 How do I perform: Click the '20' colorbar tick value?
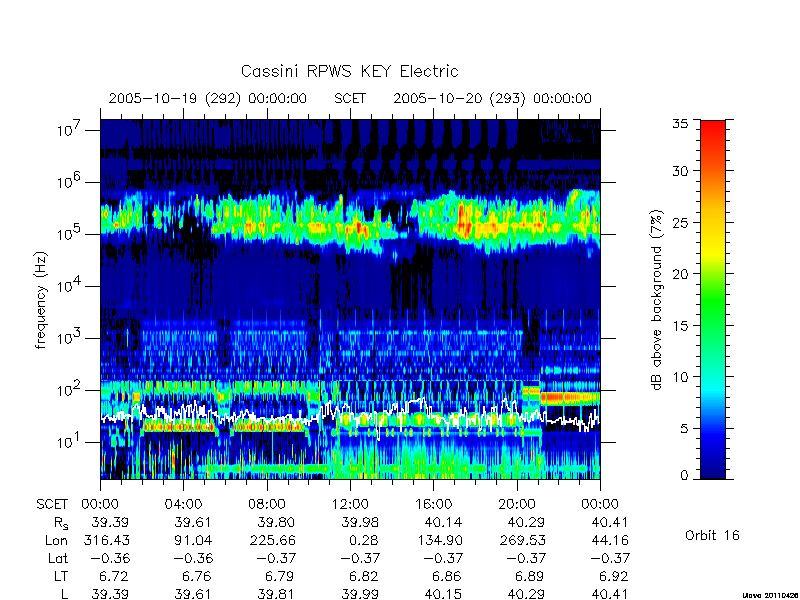pos(680,274)
